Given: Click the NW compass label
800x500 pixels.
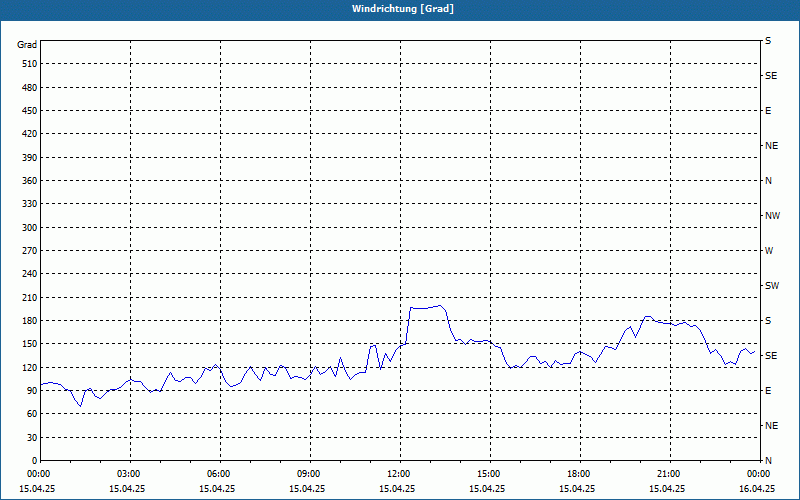Looking at the screenshot, I should click(772, 216).
